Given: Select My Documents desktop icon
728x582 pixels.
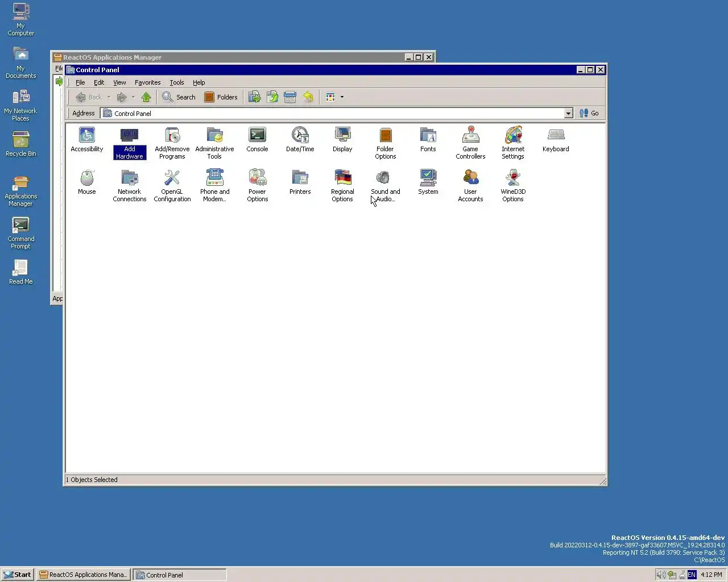Looking at the screenshot, I should point(20,63).
